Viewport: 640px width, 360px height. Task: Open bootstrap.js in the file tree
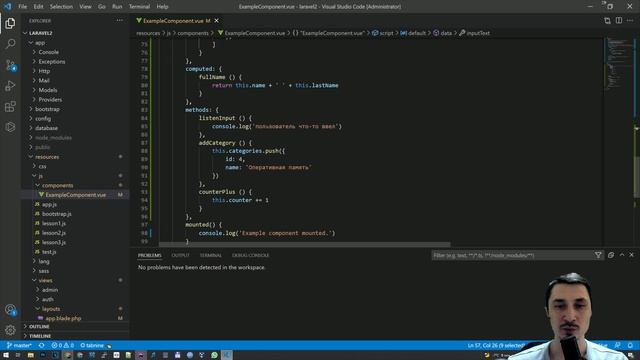coord(56,214)
